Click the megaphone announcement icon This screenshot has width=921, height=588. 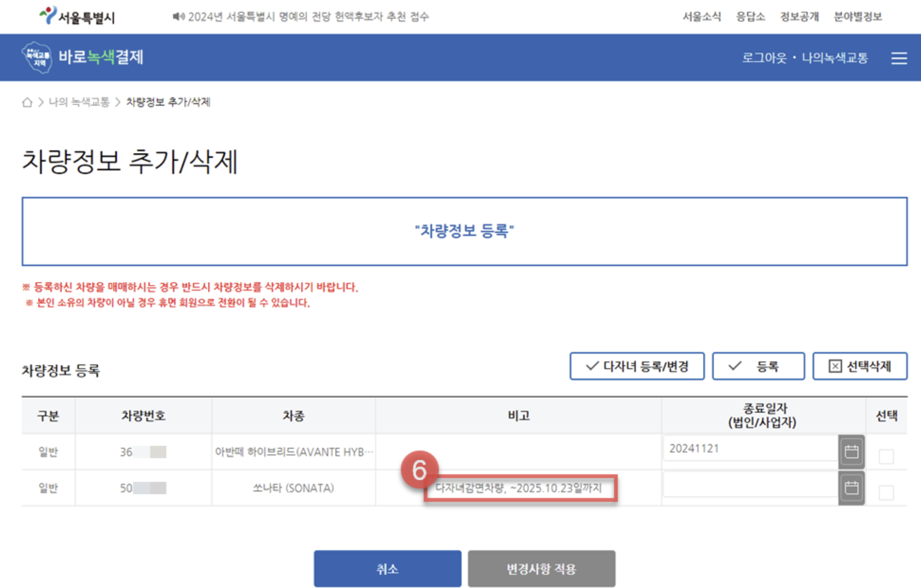177,17
